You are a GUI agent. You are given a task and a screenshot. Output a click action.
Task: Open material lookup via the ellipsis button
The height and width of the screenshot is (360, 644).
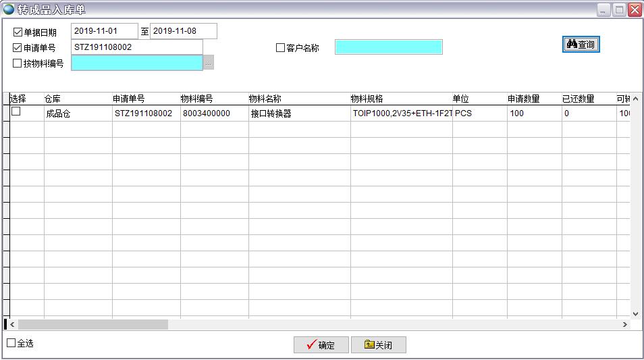pyautogui.click(x=209, y=63)
